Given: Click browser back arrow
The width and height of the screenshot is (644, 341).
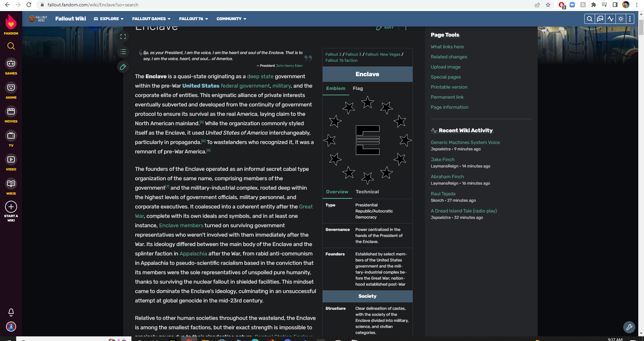Looking at the screenshot, I should (x=7, y=5).
